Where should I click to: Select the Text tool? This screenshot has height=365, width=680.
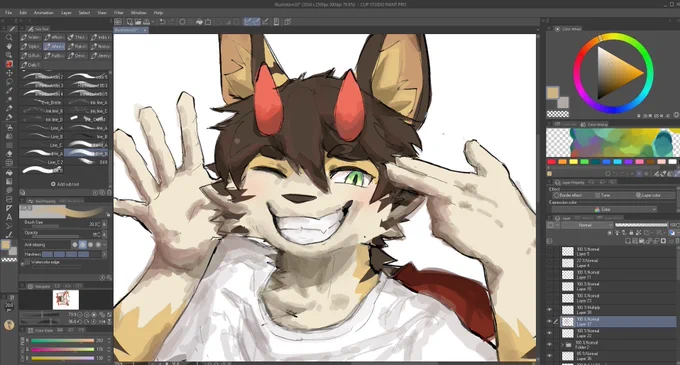[9, 217]
